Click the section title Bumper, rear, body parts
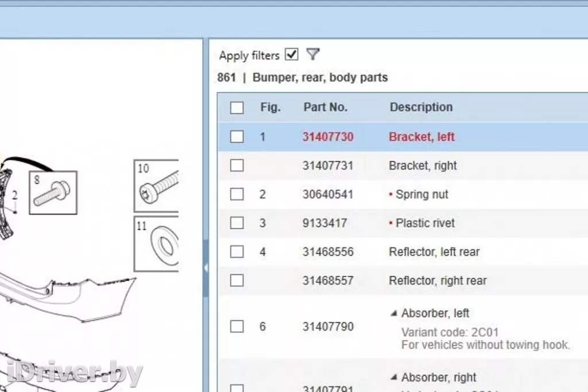This screenshot has height=392, width=588. (x=320, y=77)
